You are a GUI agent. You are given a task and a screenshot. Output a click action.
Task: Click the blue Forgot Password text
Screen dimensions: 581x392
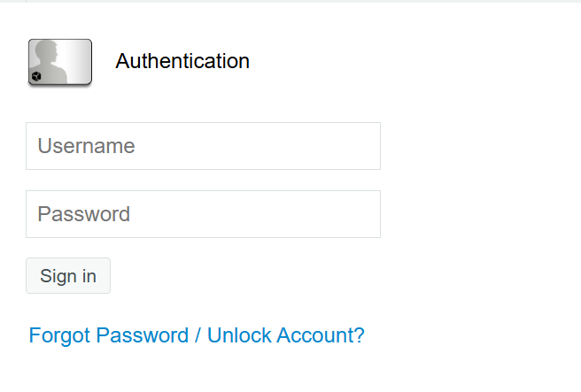109,335
